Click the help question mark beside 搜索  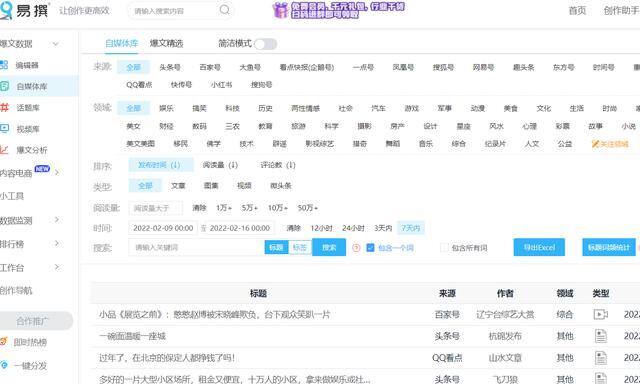tap(356, 248)
